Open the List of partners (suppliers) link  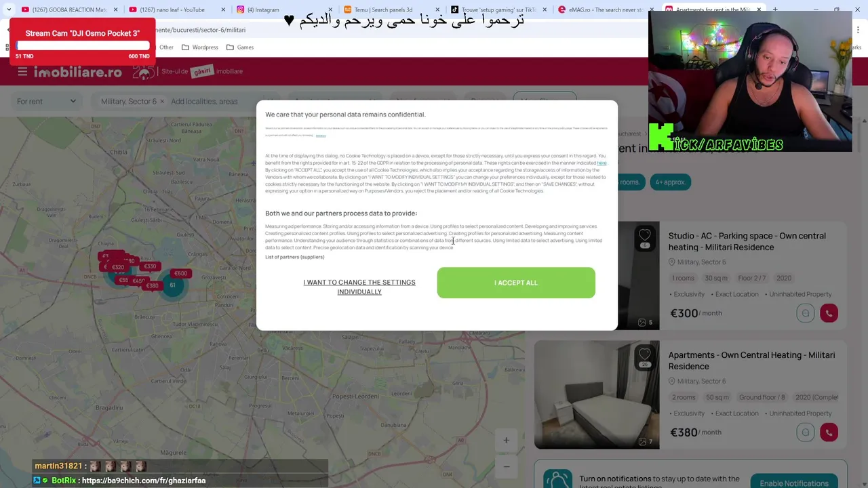point(295,257)
